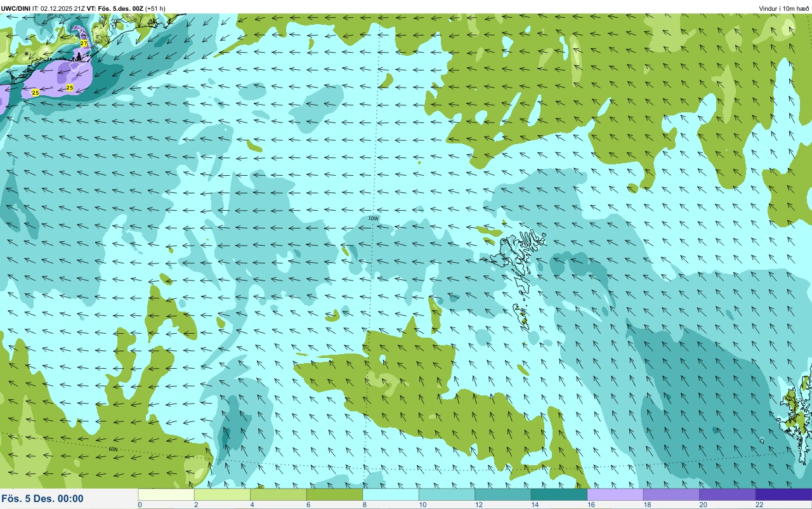Click the 20–22 m/s violet legend swatch
Screen dimensions: 812x509
[728, 494]
